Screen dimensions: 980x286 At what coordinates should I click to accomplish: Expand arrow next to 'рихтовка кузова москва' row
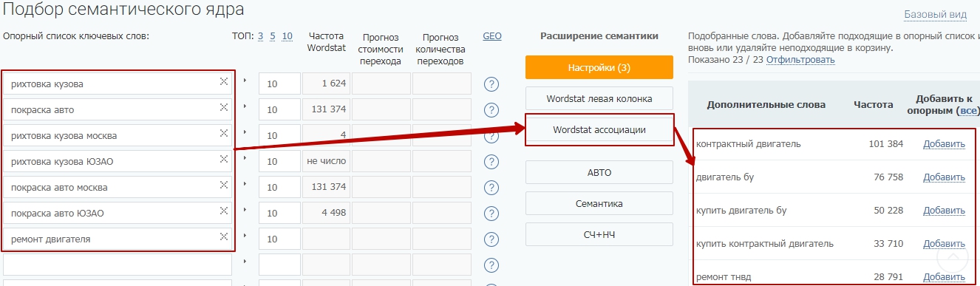tap(245, 132)
